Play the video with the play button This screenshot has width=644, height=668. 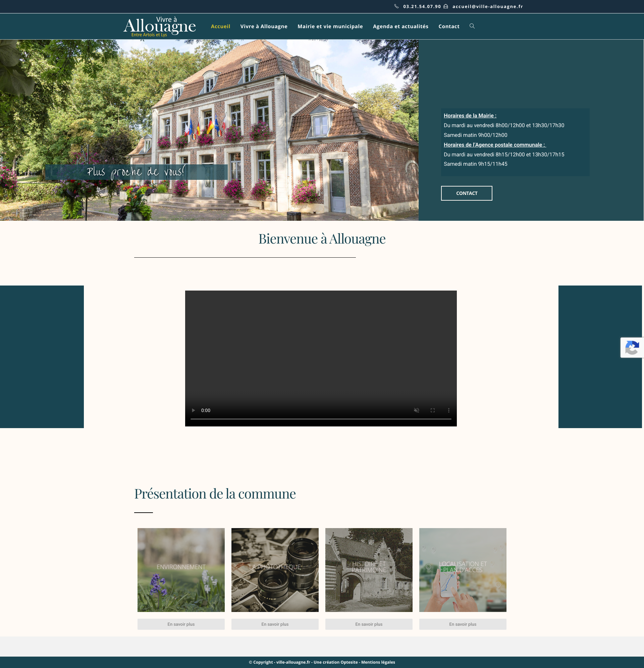193,410
